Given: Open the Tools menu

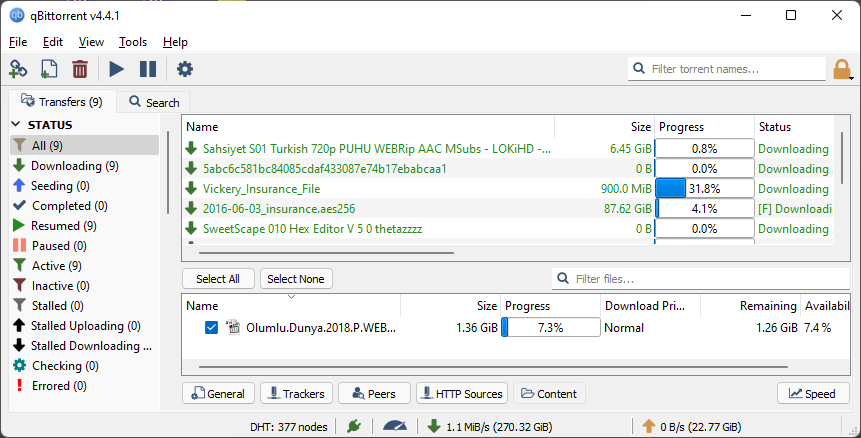Looking at the screenshot, I should point(133,42).
